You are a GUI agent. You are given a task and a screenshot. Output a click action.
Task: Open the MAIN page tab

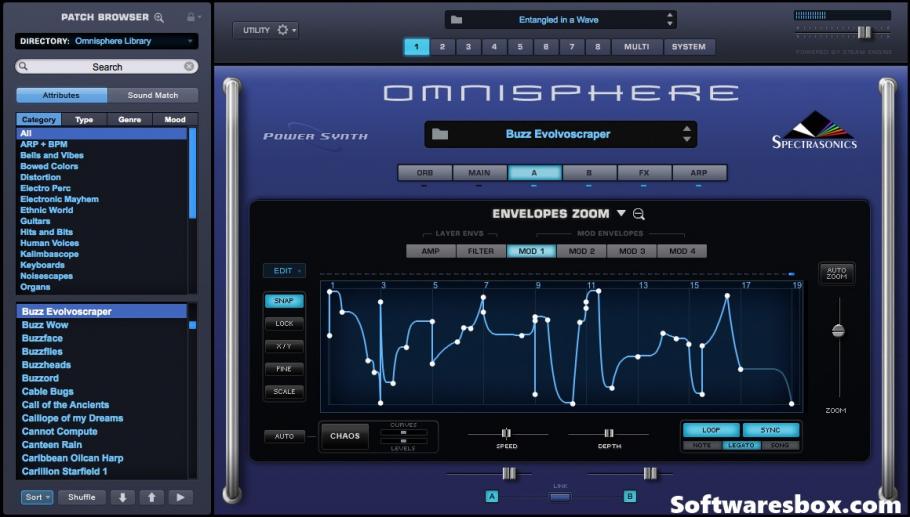coord(479,173)
